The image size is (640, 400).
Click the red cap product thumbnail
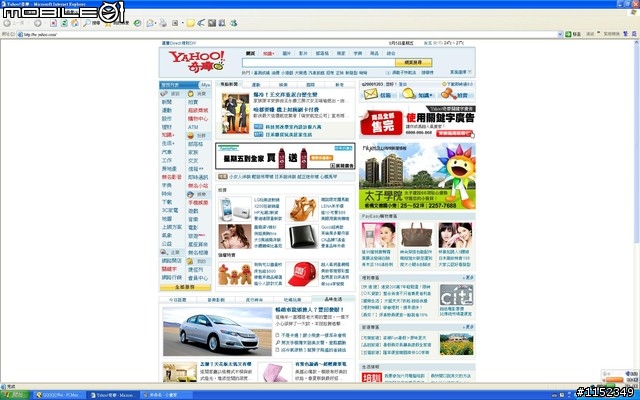click(302, 274)
